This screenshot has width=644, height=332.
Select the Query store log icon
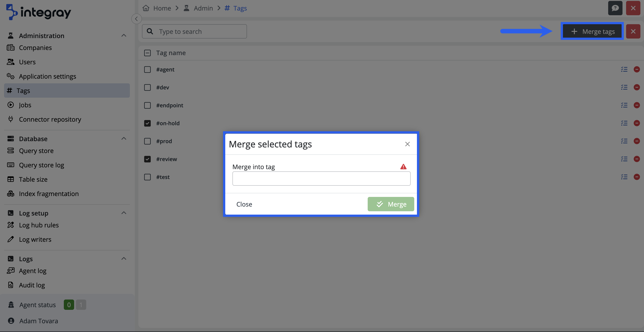pos(11,165)
